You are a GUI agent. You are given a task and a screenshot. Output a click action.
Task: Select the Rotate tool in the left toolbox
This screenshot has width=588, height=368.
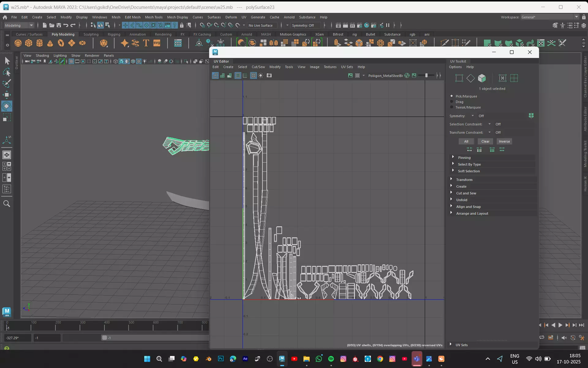[6, 106]
